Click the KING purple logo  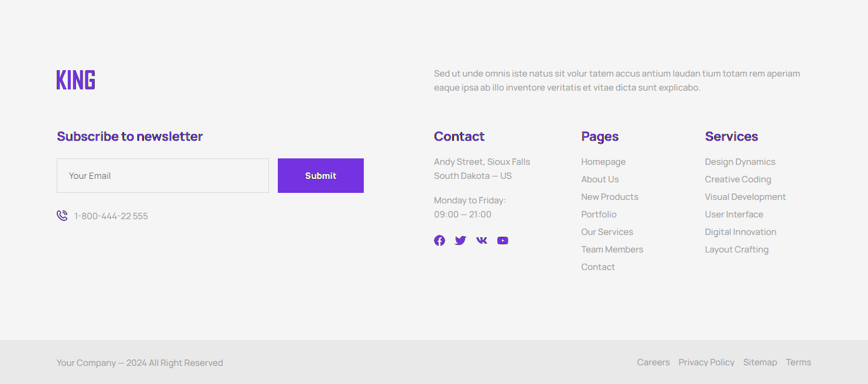75,79
